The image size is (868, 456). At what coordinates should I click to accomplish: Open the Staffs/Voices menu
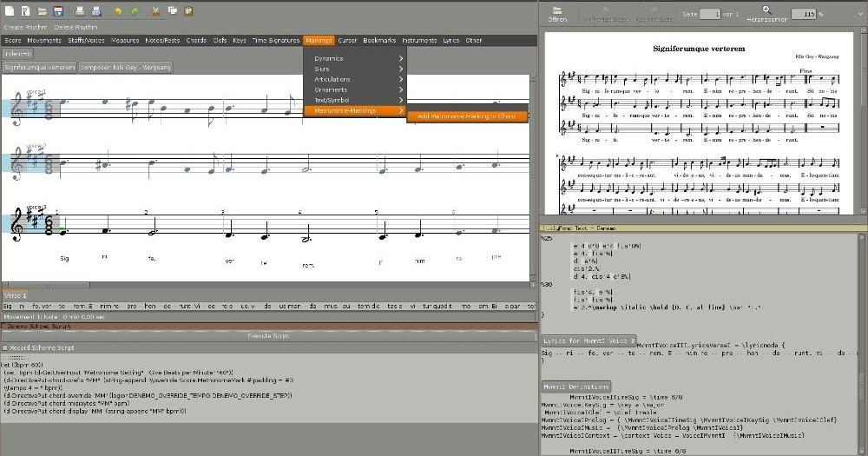pos(86,41)
